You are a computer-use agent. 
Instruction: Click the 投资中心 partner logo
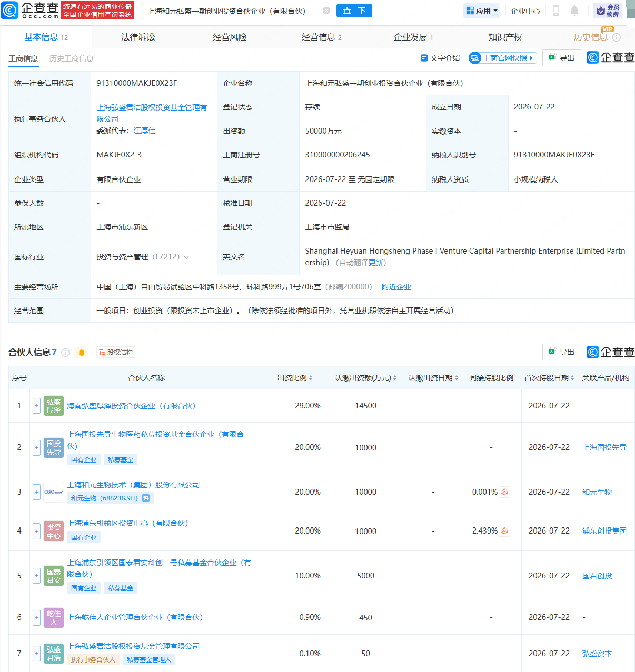[x=54, y=531]
